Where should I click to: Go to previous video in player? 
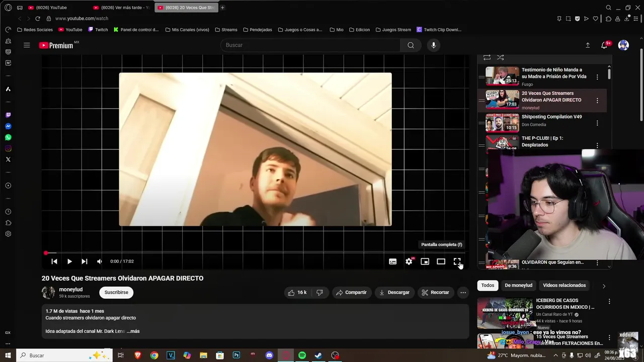click(54, 261)
